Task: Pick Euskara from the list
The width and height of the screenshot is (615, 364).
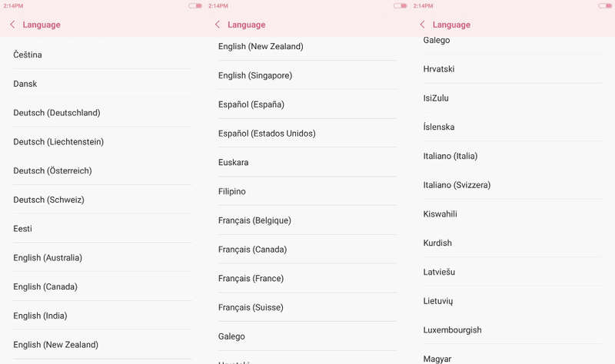Action: (234, 163)
